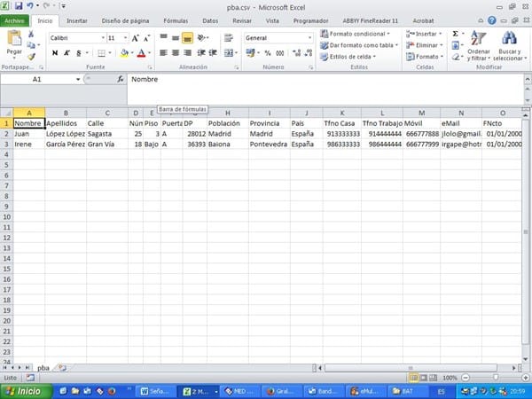The width and height of the screenshot is (532, 399).
Task: Open the Calibri font name dropdown
Action: click(103, 38)
